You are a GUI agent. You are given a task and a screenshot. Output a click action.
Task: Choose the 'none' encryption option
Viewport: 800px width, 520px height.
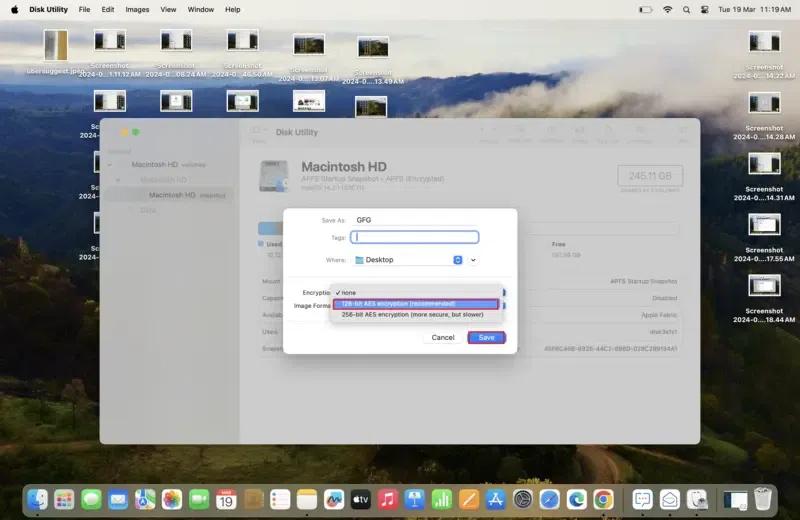click(416, 293)
